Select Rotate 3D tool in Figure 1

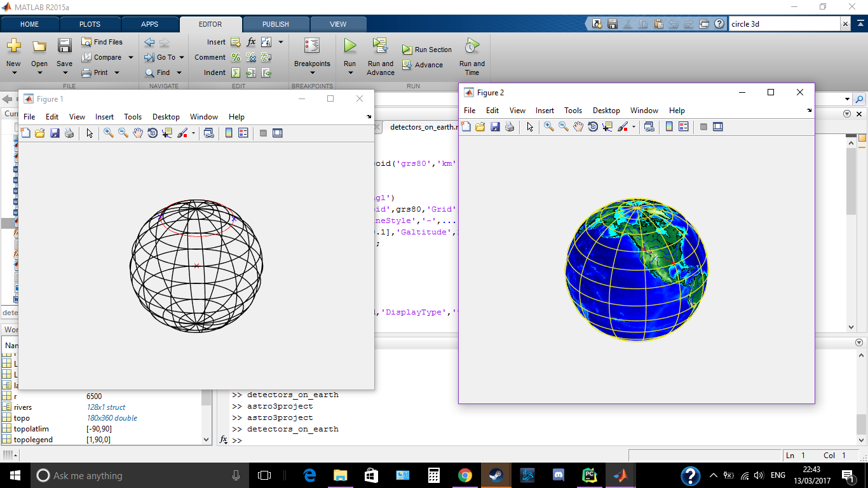tap(153, 133)
